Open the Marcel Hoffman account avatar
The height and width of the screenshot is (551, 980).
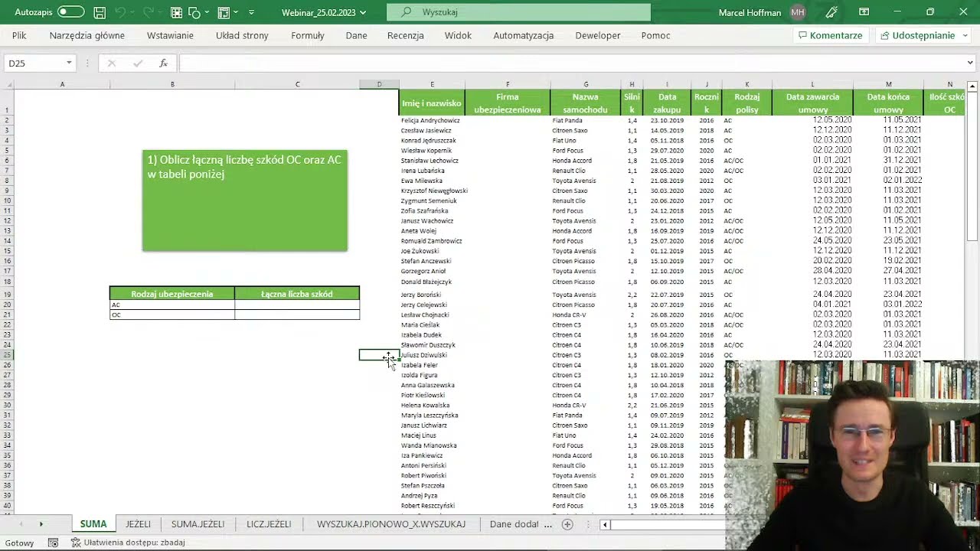coord(798,12)
